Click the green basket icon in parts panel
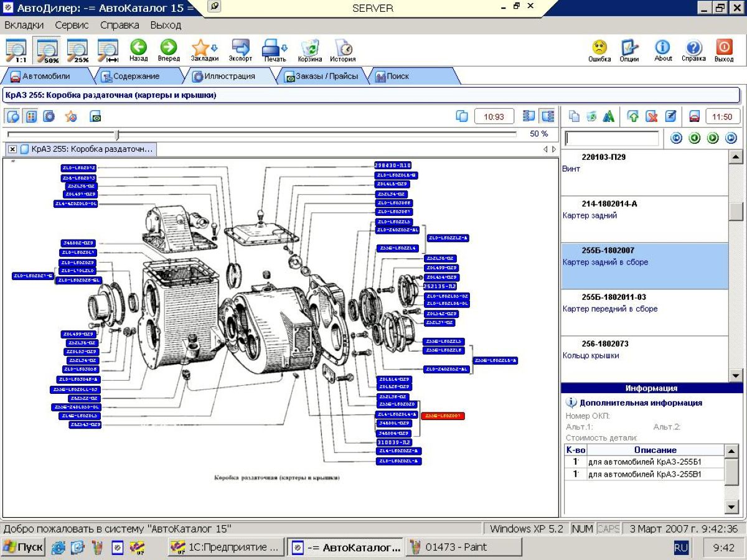Screen dimensions: 747x560 tap(591, 116)
